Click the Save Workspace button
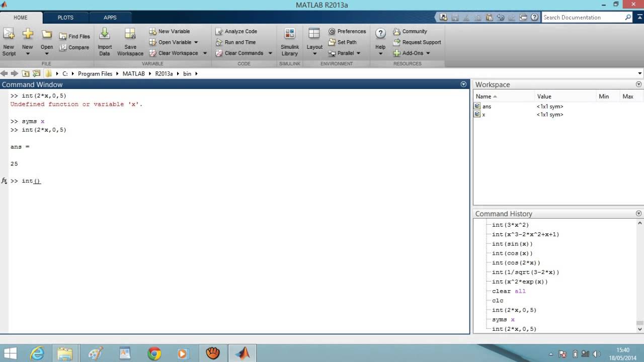The height and width of the screenshot is (362, 644). click(x=130, y=42)
